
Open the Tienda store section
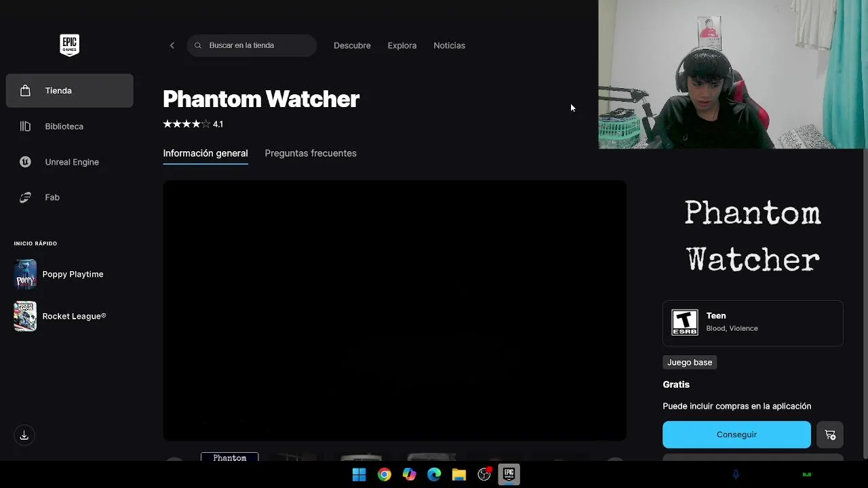click(x=70, y=91)
